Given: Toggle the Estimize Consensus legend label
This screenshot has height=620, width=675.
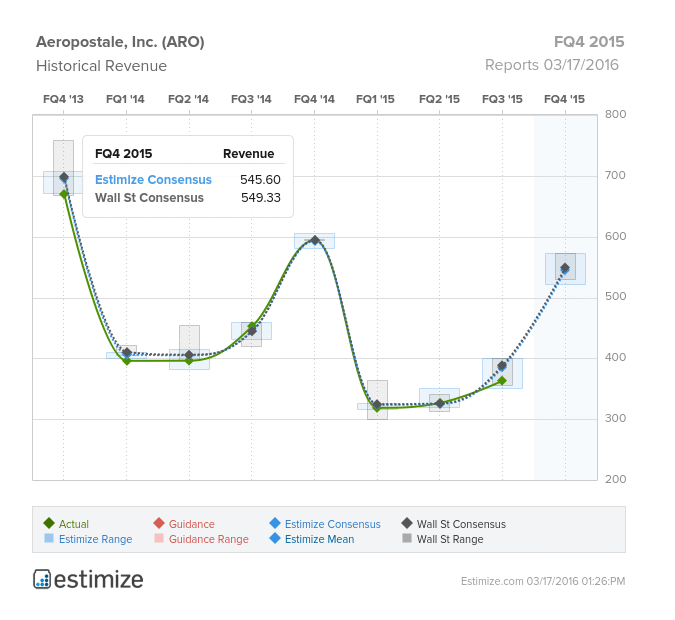Looking at the screenshot, I should coord(332,524).
